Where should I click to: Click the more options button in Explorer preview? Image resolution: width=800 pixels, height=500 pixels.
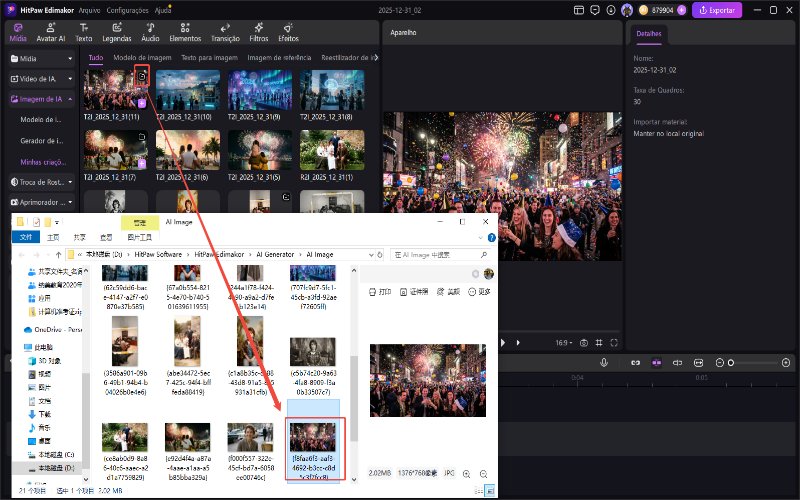(x=479, y=292)
